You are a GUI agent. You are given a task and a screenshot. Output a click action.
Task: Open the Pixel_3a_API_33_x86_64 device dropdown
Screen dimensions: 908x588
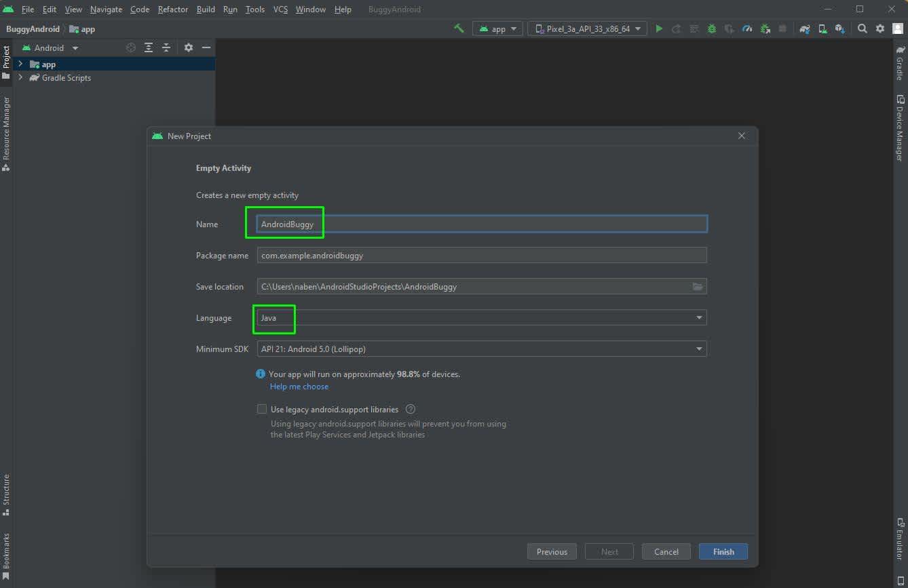click(x=588, y=28)
